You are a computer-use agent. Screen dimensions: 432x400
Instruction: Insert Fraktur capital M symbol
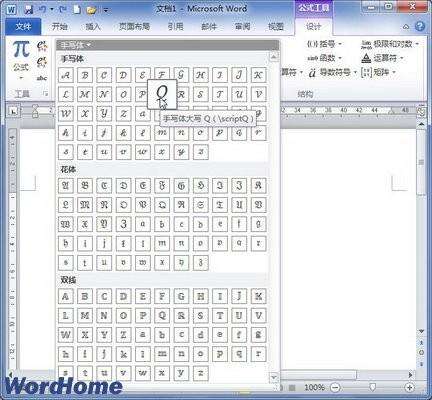click(85, 205)
